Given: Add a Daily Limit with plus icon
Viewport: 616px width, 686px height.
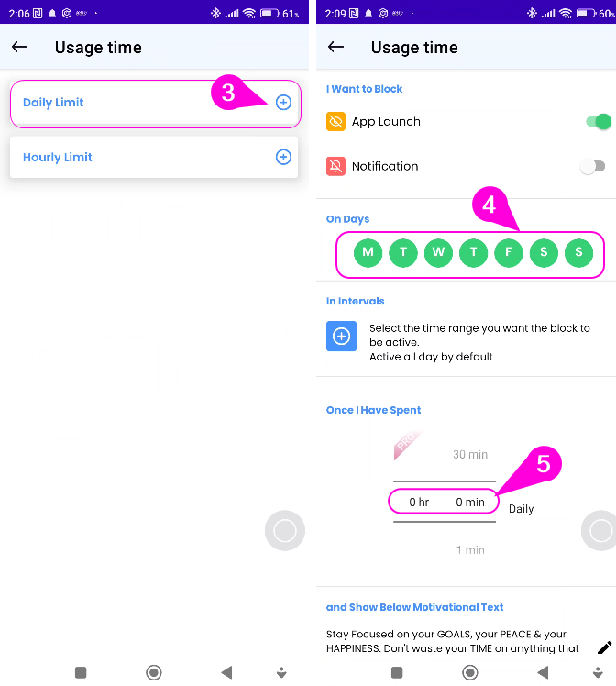Looking at the screenshot, I should tap(283, 103).
